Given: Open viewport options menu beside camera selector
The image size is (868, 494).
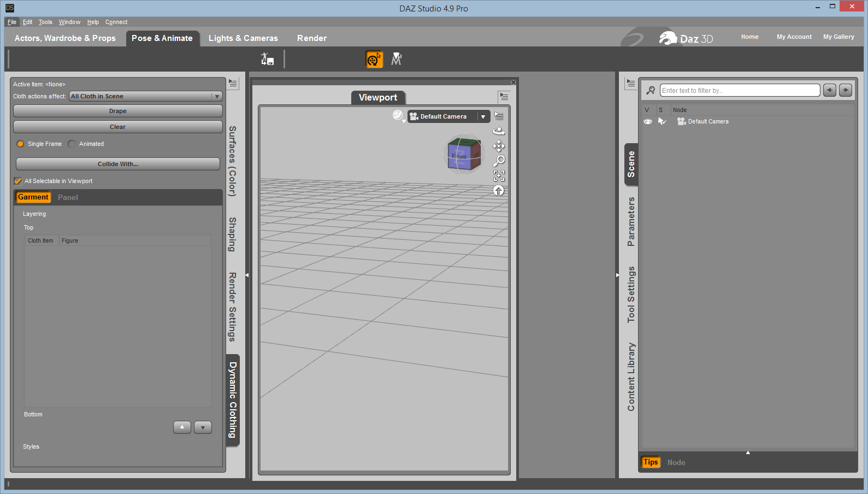Looking at the screenshot, I should pyautogui.click(x=499, y=116).
